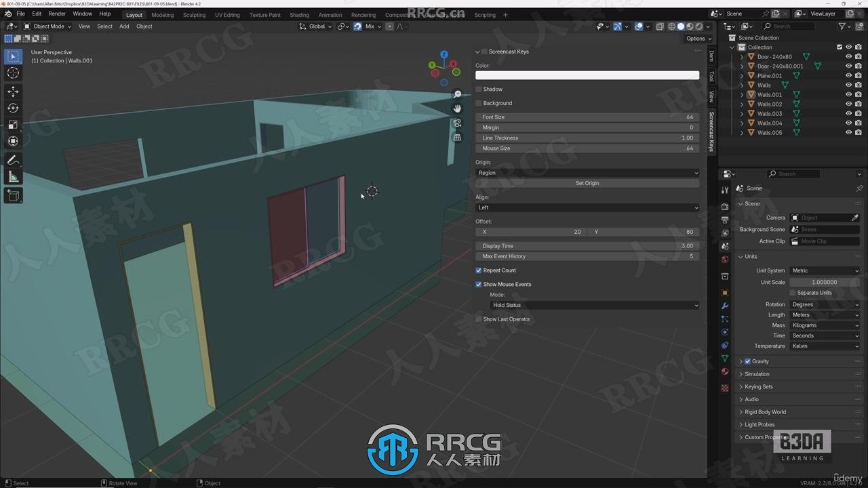Viewport: 868px width, 488px height.
Task: Select the 3D Cursor tool
Action: point(13,73)
